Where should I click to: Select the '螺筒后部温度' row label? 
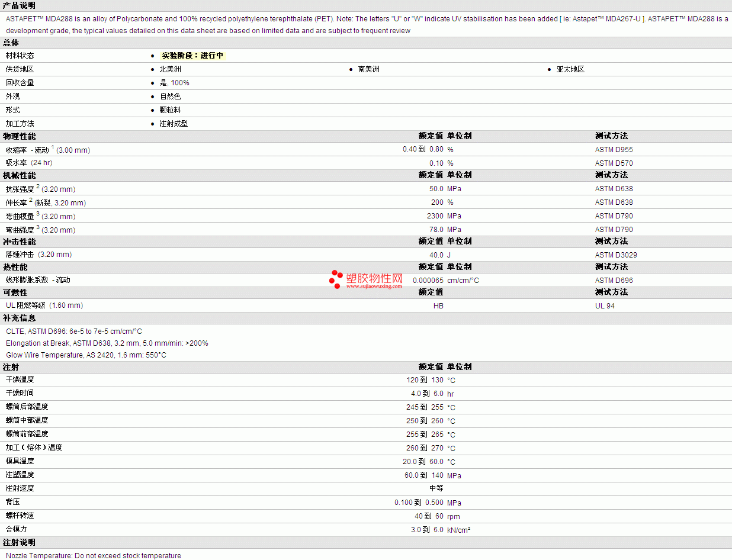[x=27, y=407]
